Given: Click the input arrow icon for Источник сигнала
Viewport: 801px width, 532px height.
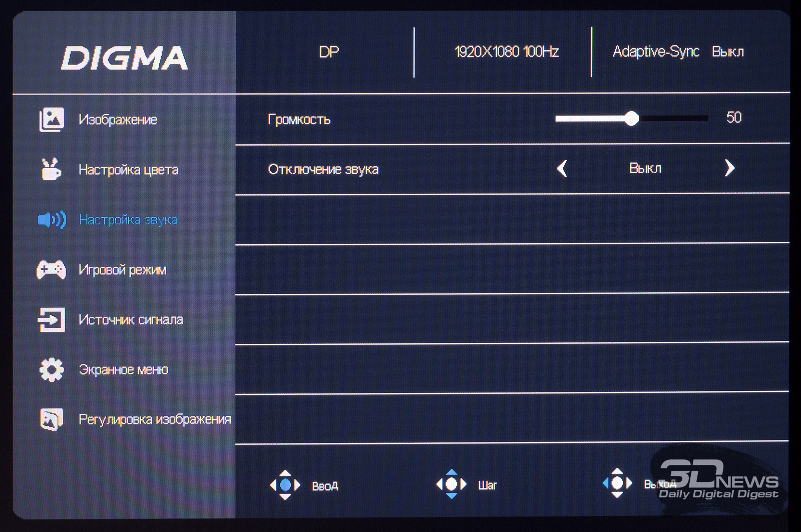Looking at the screenshot, I should 52,319.
